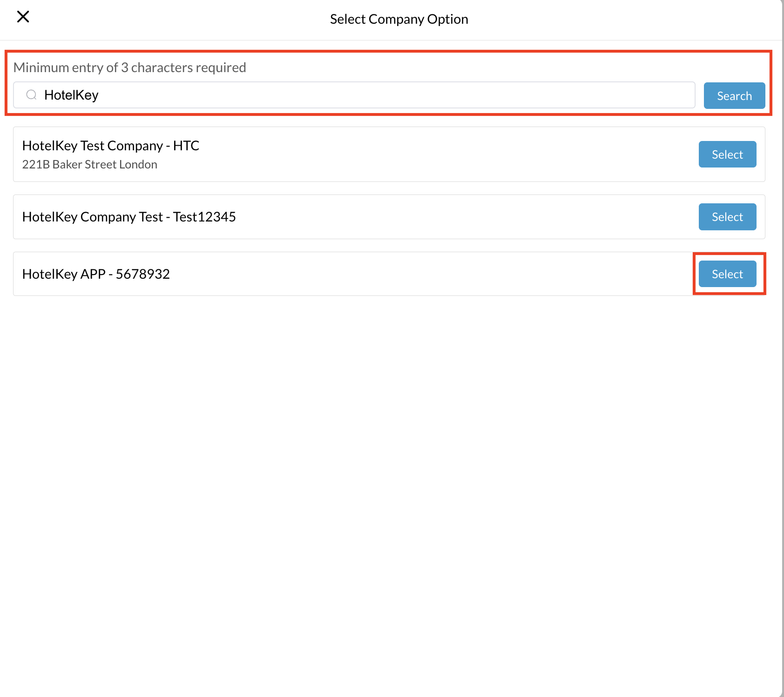
Task: Click the HotelKey Company Test - Test12345 row
Action: click(x=326, y=217)
